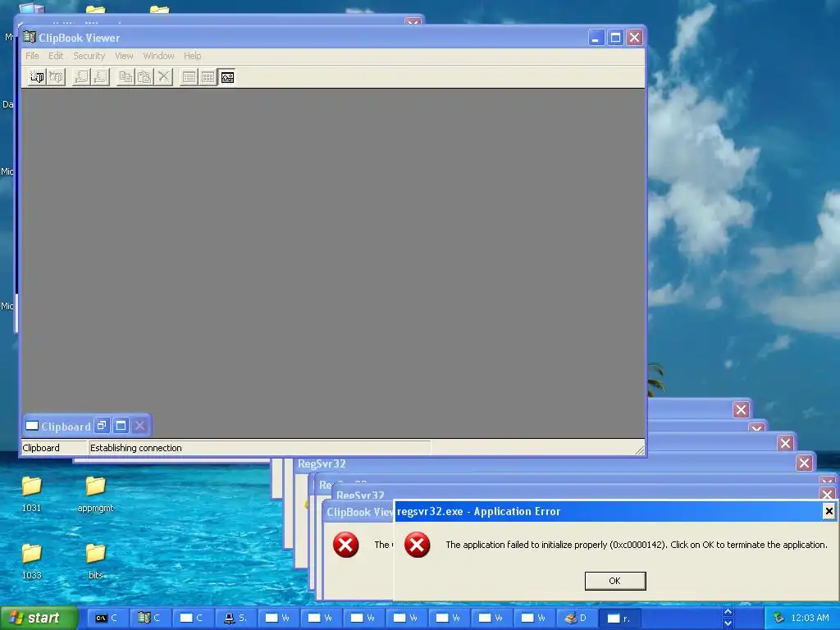The image size is (840, 630).
Task: Close the minimized Clipboard child window
Action: [139, 426]
